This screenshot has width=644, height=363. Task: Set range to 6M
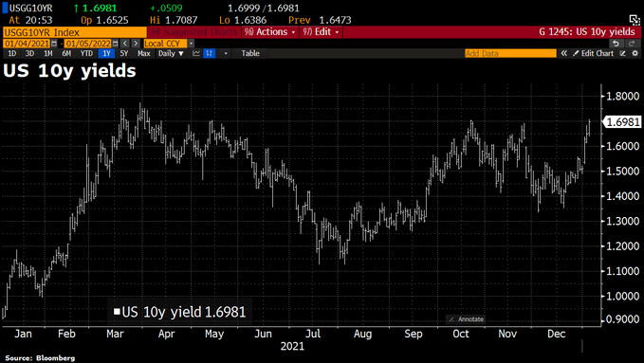[x=66, y=53]
